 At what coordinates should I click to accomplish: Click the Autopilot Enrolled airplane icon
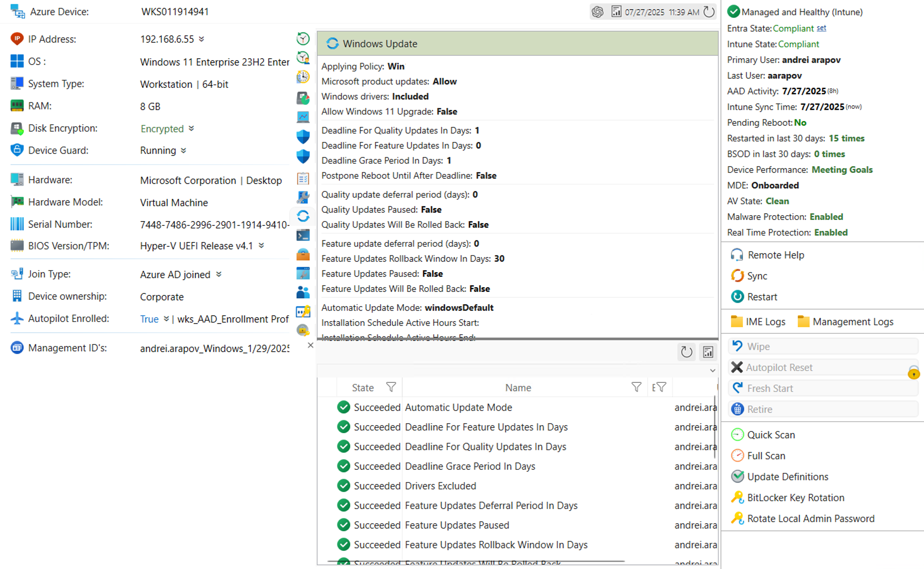click(x=17, y=318)
